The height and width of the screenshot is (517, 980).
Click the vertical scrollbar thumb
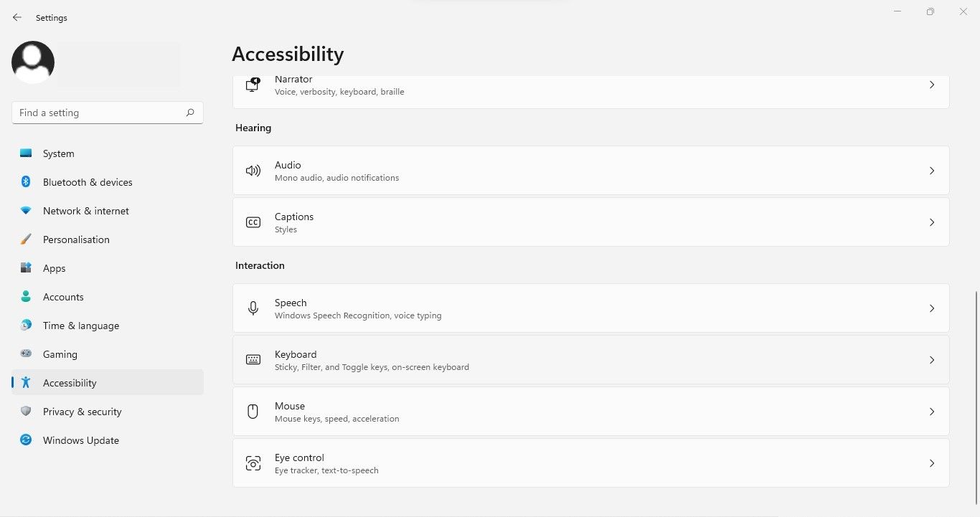point(976,398)
